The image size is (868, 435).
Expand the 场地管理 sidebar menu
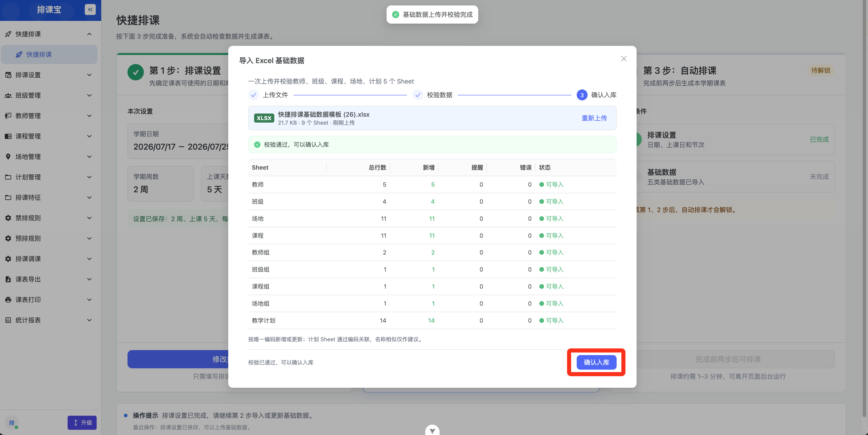(89, 156)
